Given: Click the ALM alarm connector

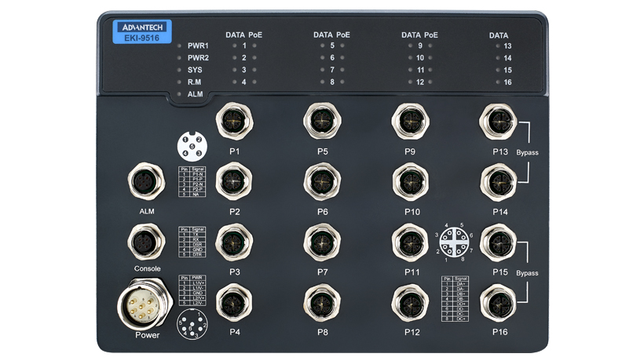Looking at the screenshot, I should pos(147,181).
